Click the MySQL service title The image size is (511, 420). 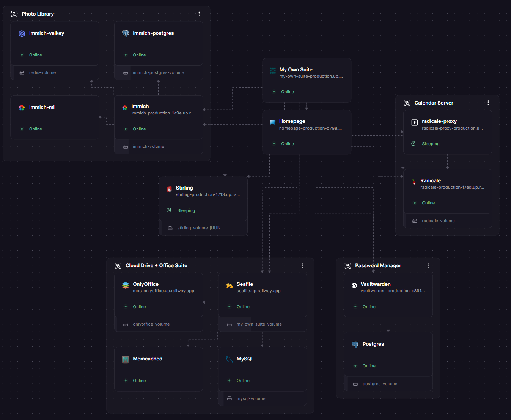(x=245, y=359)
